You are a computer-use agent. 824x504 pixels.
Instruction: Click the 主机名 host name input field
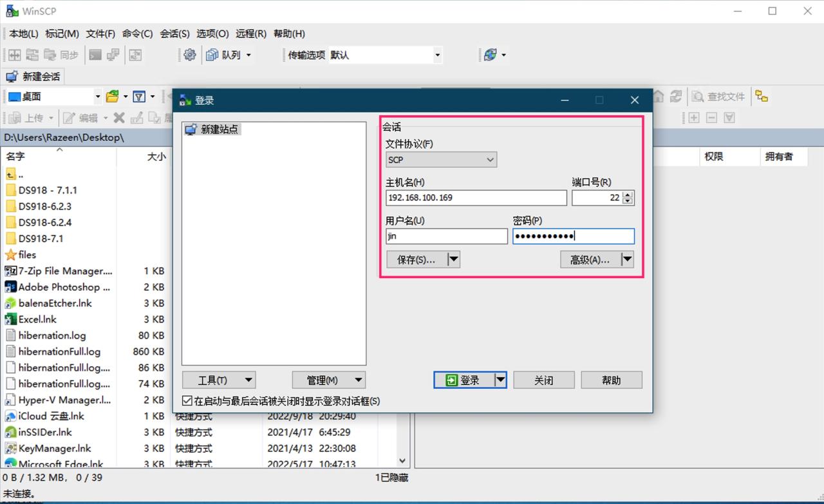pos(476,198)
